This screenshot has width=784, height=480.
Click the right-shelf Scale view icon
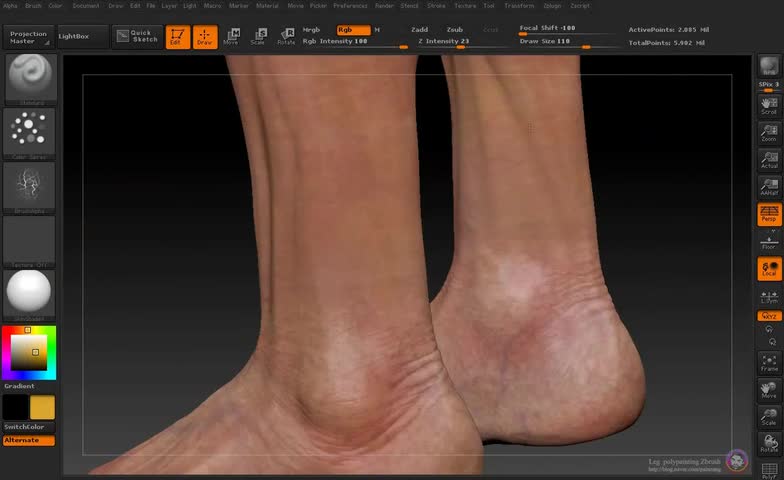(x=769, y=418)
